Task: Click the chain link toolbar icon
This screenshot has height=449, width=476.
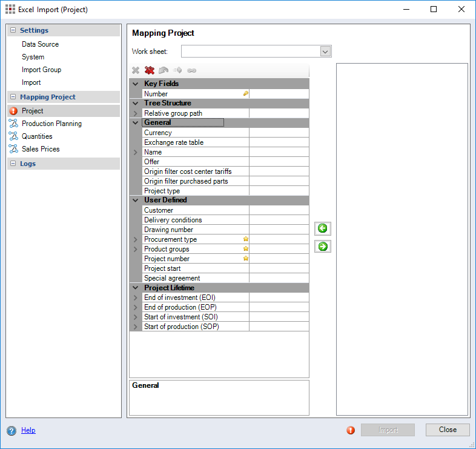Action: click(191, 71)
